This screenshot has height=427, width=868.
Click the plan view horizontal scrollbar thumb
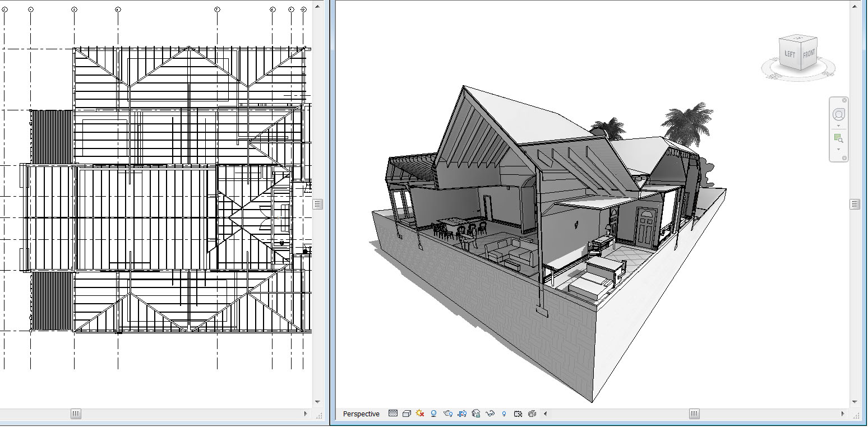[76, 414]
